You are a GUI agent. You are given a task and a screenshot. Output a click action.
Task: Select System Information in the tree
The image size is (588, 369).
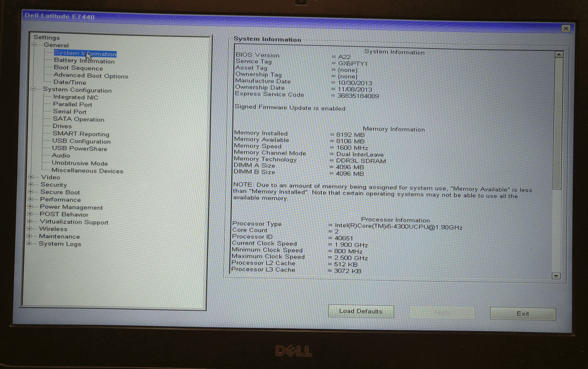[x=85, y=53]
